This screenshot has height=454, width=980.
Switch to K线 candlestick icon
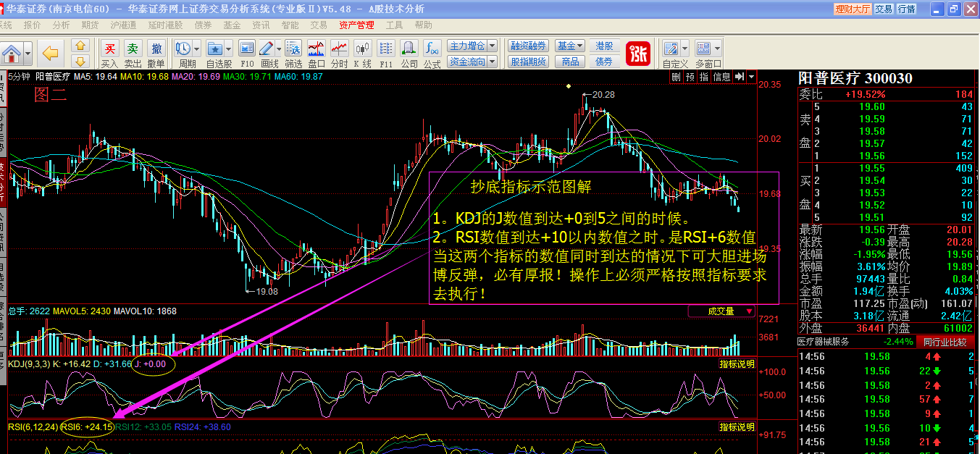(362, 49)
